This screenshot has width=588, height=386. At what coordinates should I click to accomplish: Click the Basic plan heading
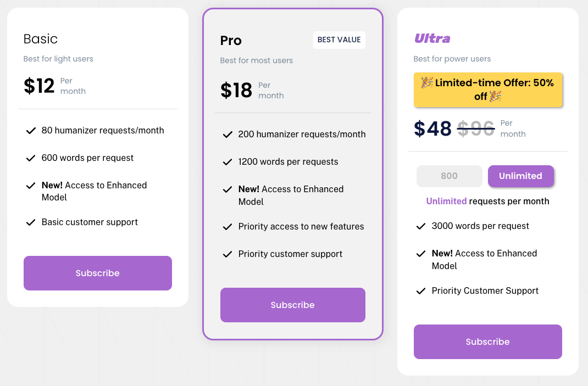point(41,39)
